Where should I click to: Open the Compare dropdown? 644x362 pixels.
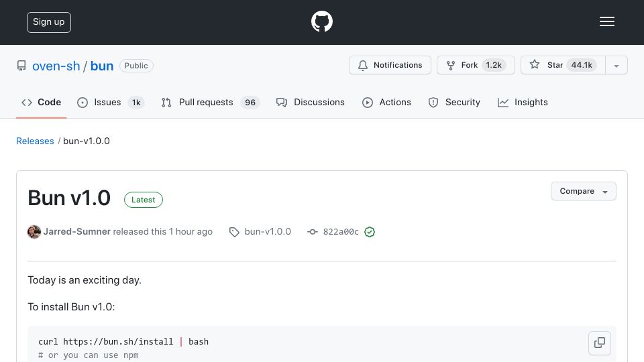click(x=583, y=191)
